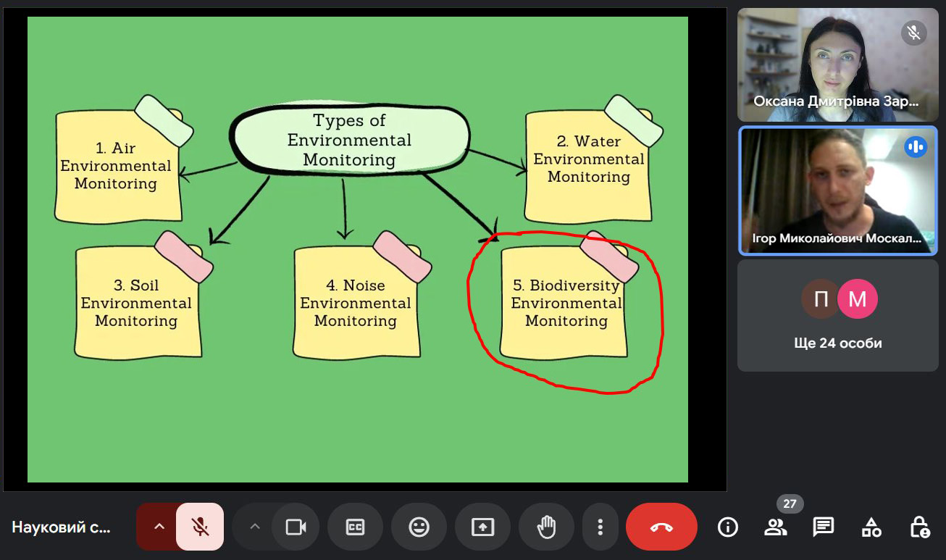Leave the call with red hang-up button

(x=661, y=527)
